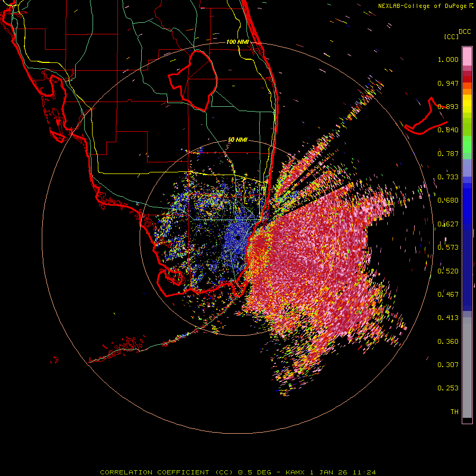Screen dimensions: 476x476
Task: Click the 50 NMI range ring label
Action: tap(237, 140)
